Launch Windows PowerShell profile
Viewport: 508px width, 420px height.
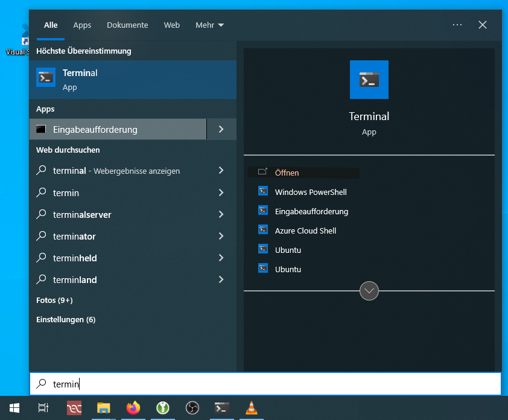click(x=311, y=192)
